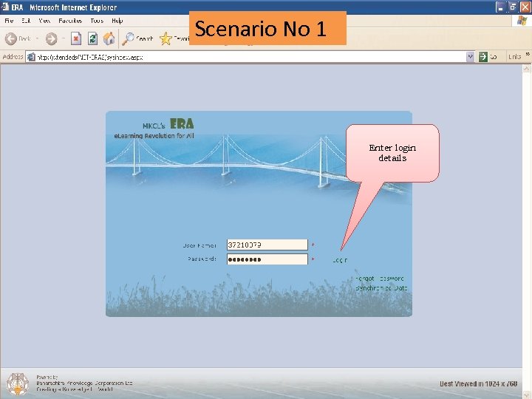Open the Favorites menu
This screenshot has height=399, width=532.
pos(70,21)
